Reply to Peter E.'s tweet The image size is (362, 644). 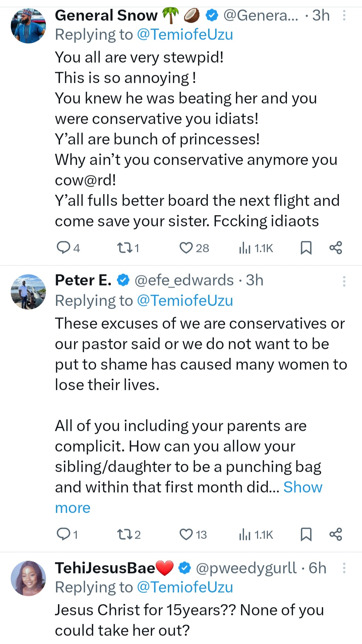point(63,534)
